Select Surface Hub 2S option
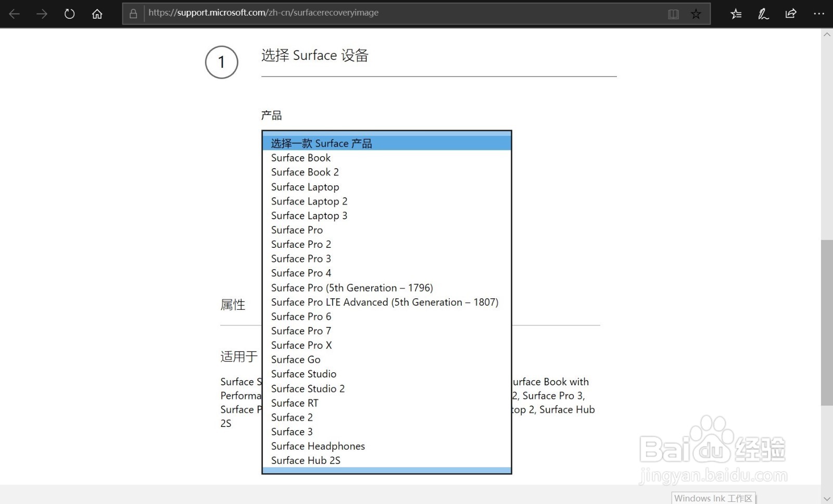The width and height of the screenshot is (833, 504). tap(387, 461)
